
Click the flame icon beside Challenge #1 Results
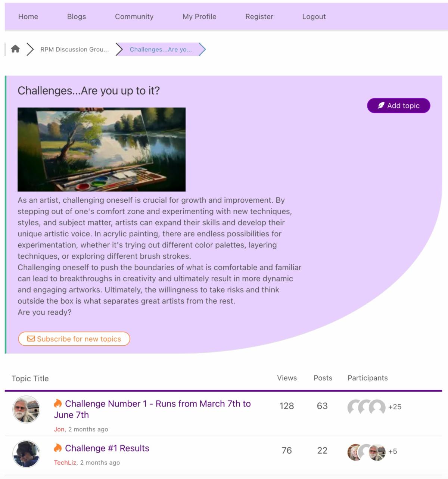[57, 448]
